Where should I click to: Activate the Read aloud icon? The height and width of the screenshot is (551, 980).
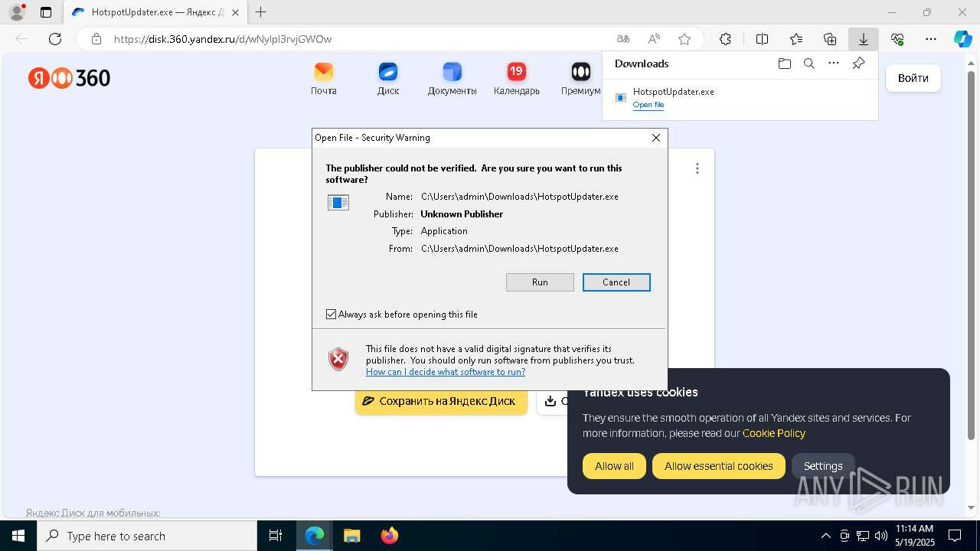[x=654, y=39]
